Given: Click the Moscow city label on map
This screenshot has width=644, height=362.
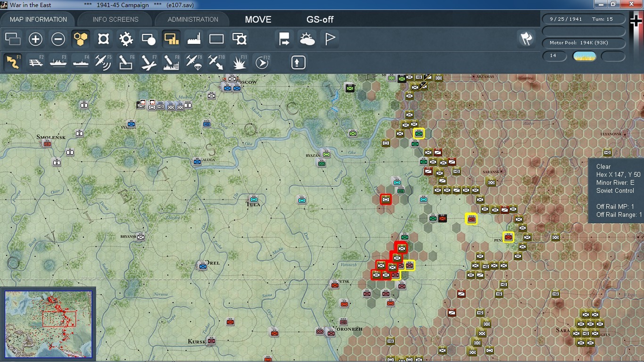Looking at the screenshot, I should click(246, 82).
